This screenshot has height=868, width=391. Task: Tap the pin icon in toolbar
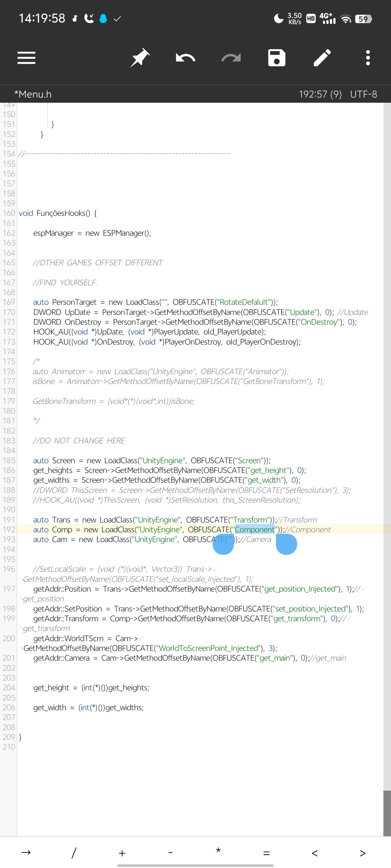click(x=140, y=58)
